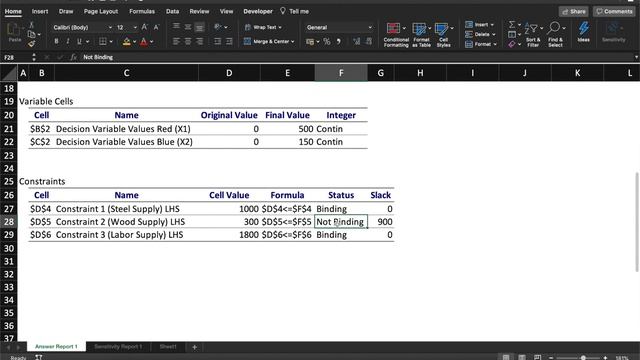Open Sort & Filter
The height and width of the screenshot is (360, 640).
533,34
